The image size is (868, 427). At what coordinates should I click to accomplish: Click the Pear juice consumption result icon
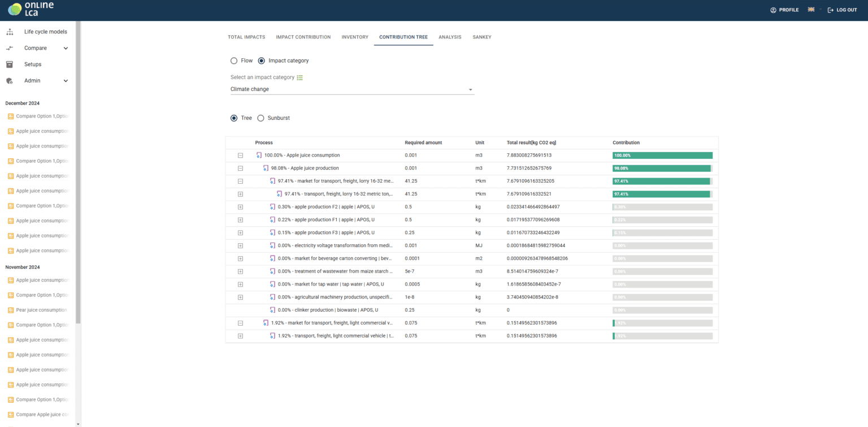[x=10, y=310]
